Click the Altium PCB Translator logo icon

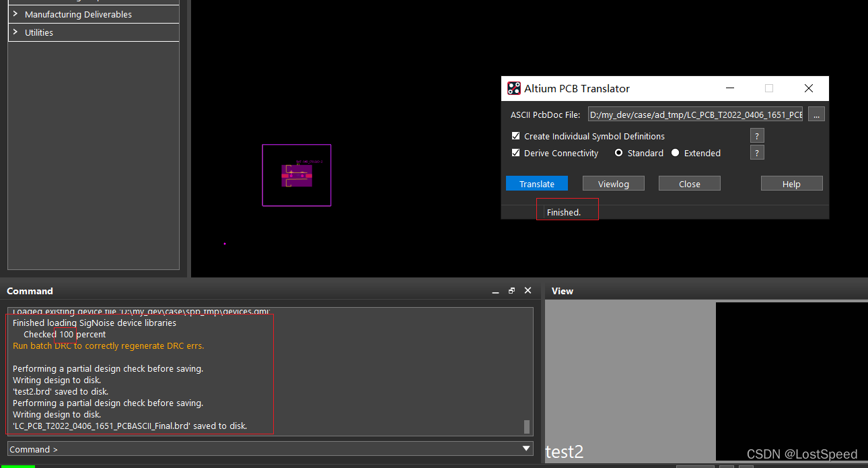tap(514, 88)
